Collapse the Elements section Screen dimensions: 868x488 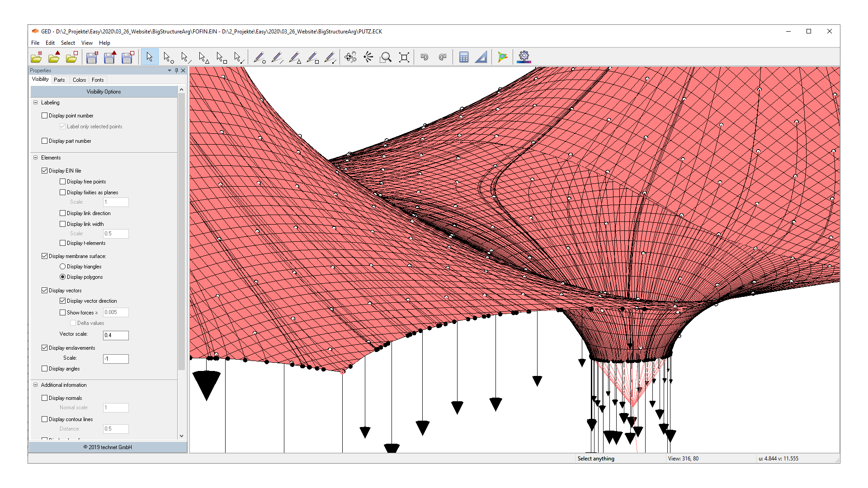click(x=35, y=157)
